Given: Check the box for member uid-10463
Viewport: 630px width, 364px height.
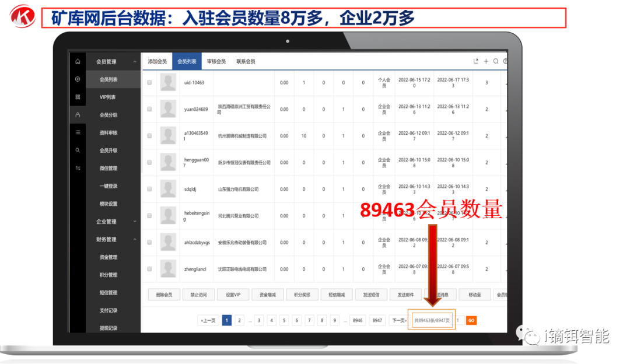Looking at the screenshot, I should coord(149,83).
